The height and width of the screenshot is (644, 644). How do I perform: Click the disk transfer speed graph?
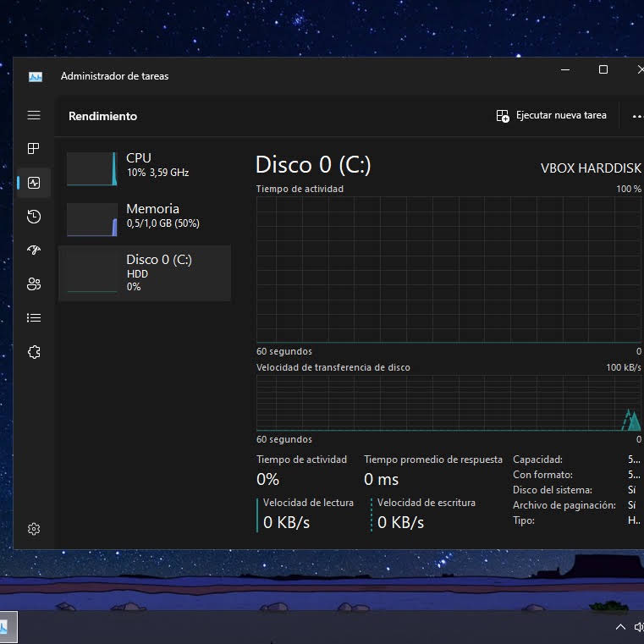[449, 403]
